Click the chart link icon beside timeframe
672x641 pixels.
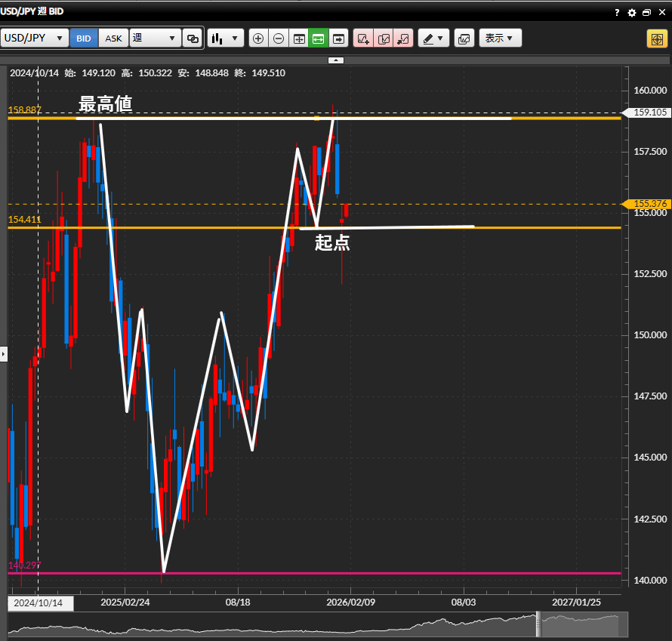(x=193, y=39)
